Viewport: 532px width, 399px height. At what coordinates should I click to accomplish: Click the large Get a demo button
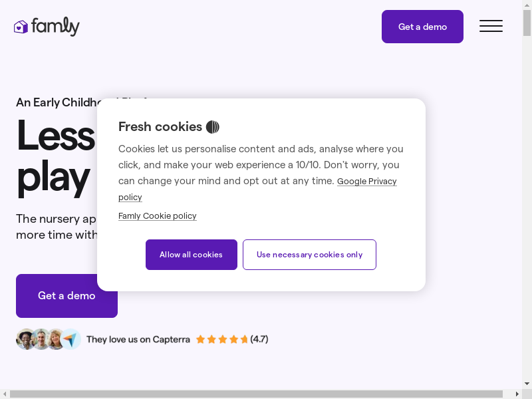coord(66,296)
